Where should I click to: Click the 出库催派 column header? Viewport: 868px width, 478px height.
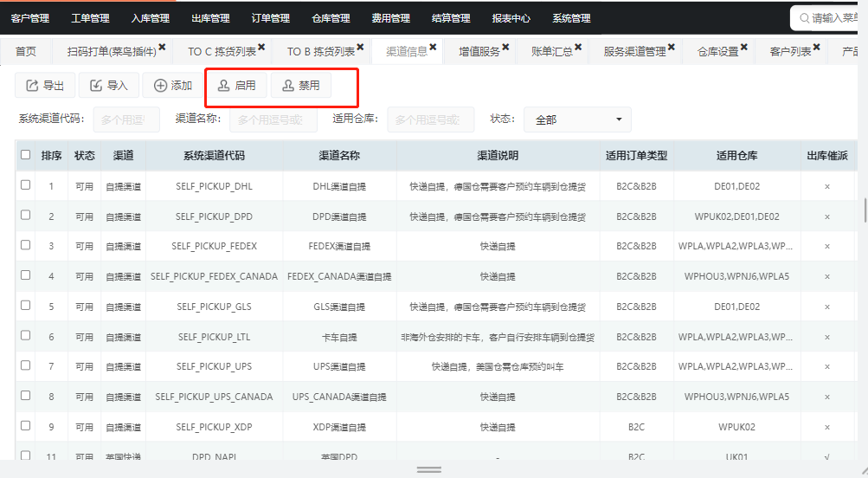[x=827, y=156]
